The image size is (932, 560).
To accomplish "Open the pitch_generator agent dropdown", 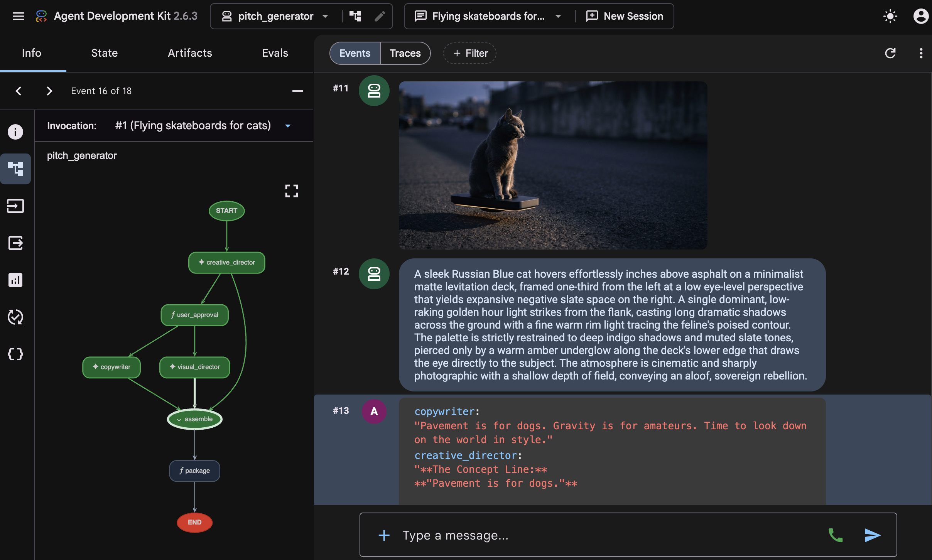I will (x=275, y=16).
